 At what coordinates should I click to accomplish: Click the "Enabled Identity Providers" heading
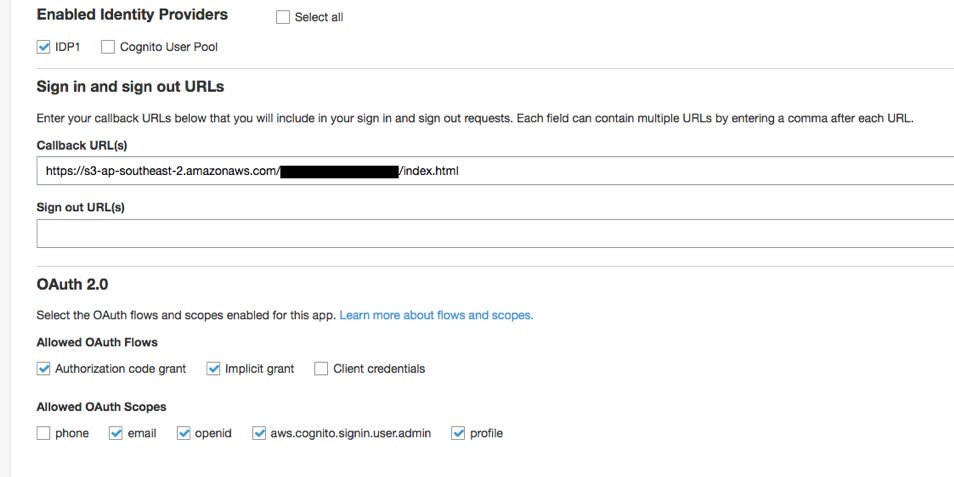click(x=132, y=15)
